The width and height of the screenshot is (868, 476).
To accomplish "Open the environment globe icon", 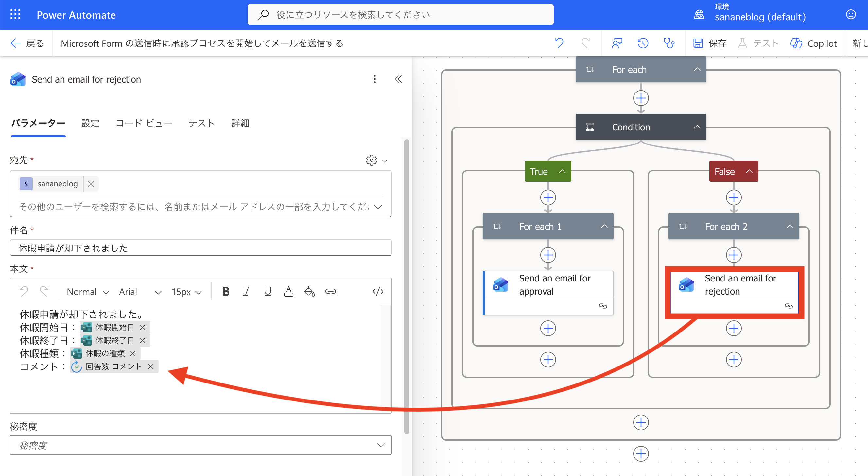I will click(x=699, y=14).
